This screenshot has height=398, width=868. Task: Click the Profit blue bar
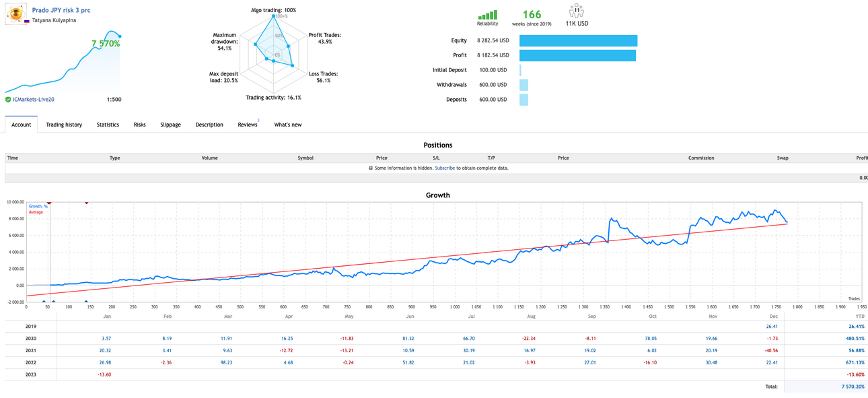coord(577,55)
